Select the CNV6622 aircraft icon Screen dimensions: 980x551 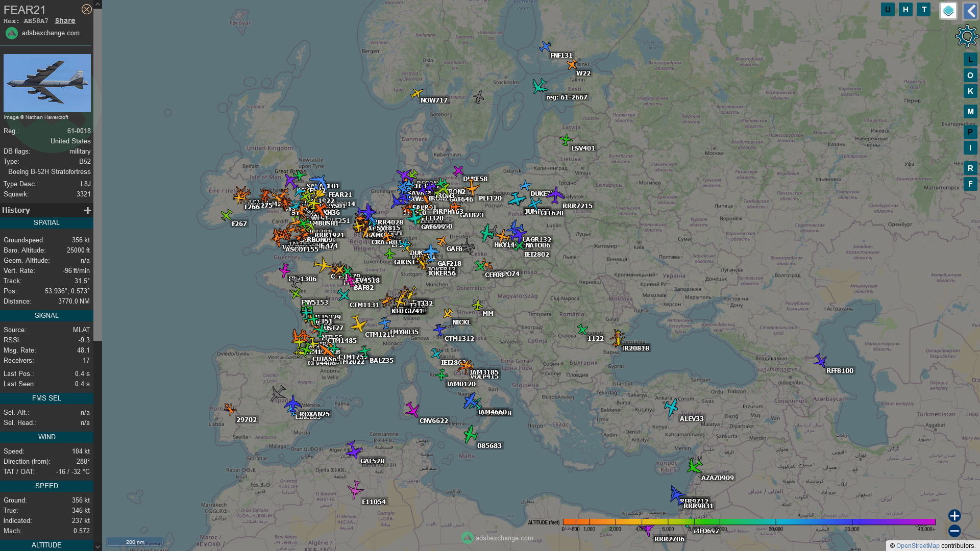tap(412, 409)
